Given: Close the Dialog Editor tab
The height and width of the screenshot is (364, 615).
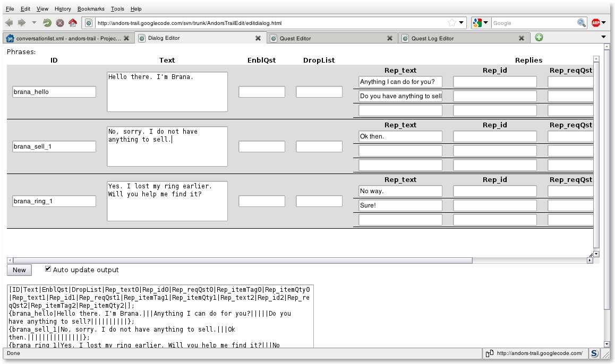Looking at the screenshot, I should click(258, 38).
